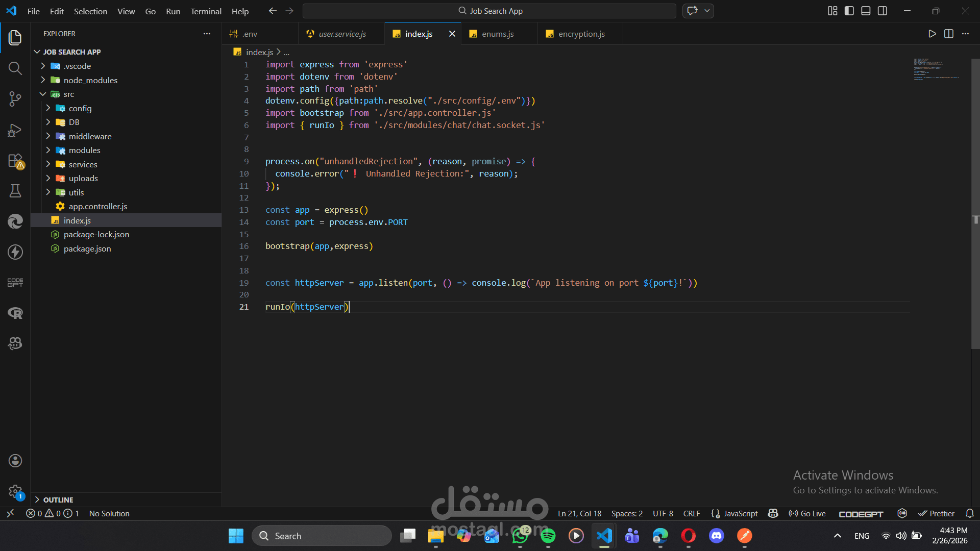This screenshot has width=980, height=551.
Task: Switch to the enums.js tab
Action: [x=498, y=34]
